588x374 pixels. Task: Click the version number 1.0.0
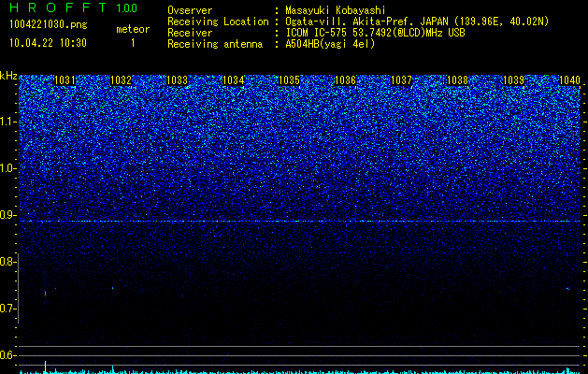point(127,7)
